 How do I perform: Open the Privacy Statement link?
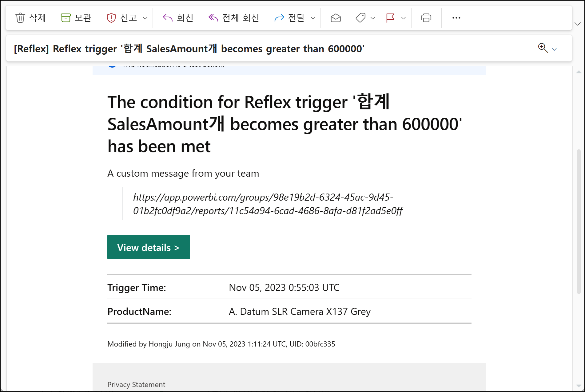pyautogui.click(x=136, y=385)
